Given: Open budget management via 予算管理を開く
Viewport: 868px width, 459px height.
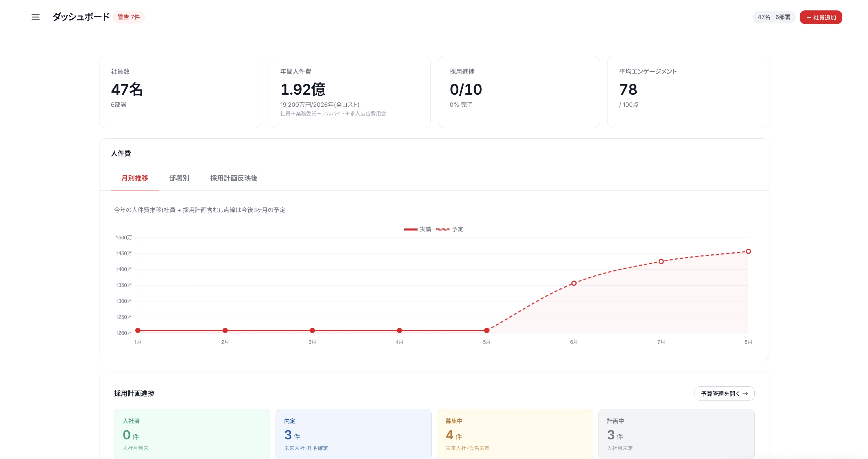Looking at the screenshot, I should pos(725,394).
